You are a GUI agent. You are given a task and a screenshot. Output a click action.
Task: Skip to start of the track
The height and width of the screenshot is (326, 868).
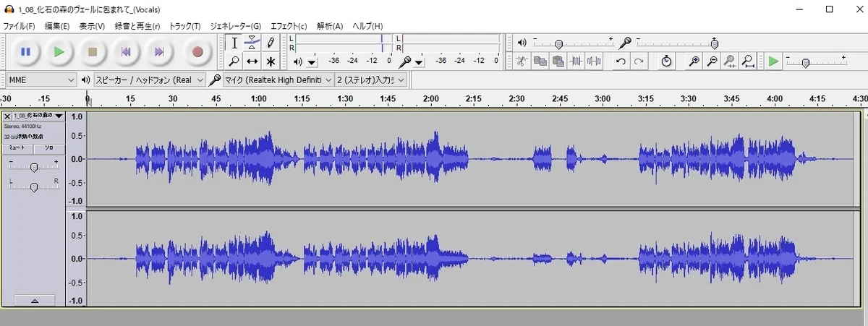126,52
